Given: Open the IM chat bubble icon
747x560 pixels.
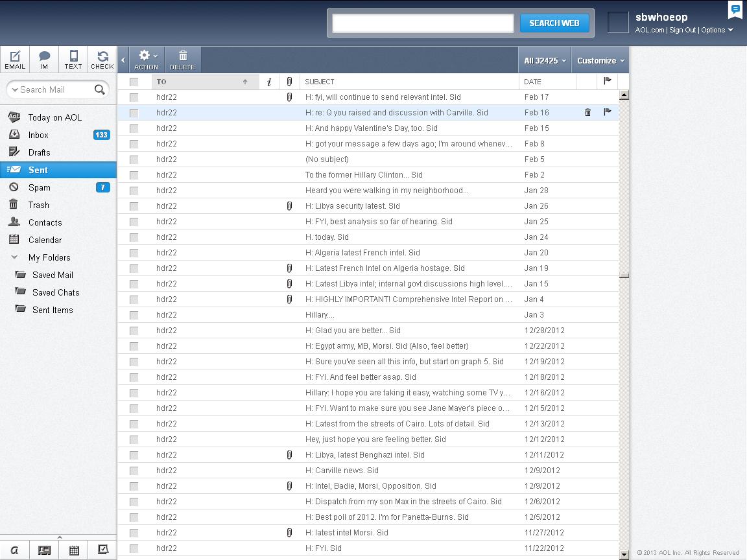Looking at the screenshot, I should pyautogui.click(x=44, y=60).
